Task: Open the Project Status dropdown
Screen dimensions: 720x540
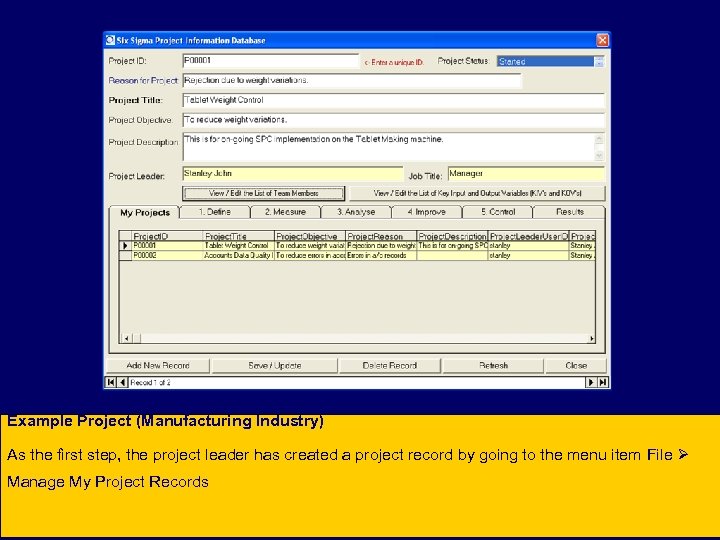Action: [599, 62]
